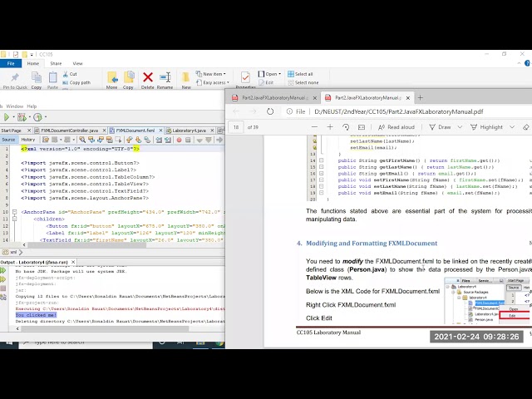The height and width of the screenshot is (399, 532).
Task: Click Copy path in the ribbon
Action: [76, 82]
